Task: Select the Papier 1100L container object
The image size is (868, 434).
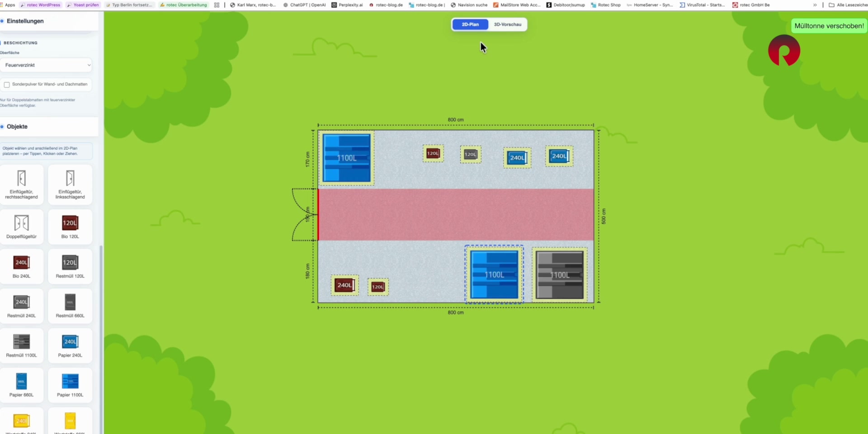Action: 70,385
